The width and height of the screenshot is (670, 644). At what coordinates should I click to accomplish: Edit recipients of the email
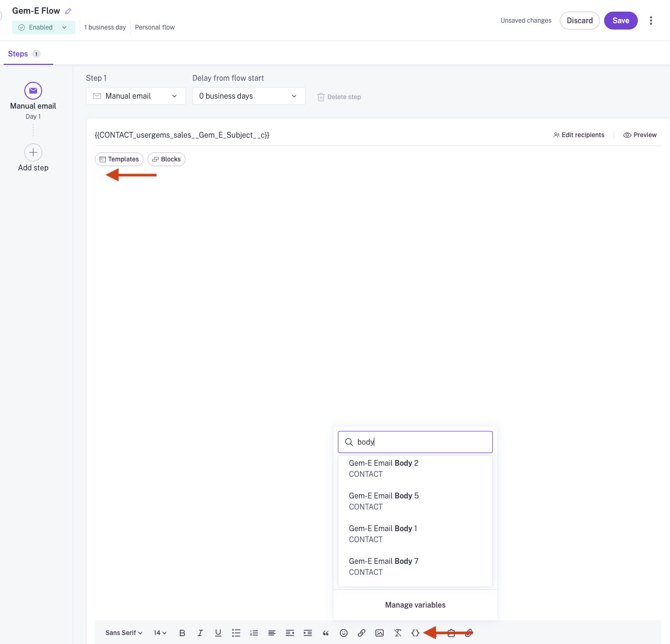click(579, 135)
